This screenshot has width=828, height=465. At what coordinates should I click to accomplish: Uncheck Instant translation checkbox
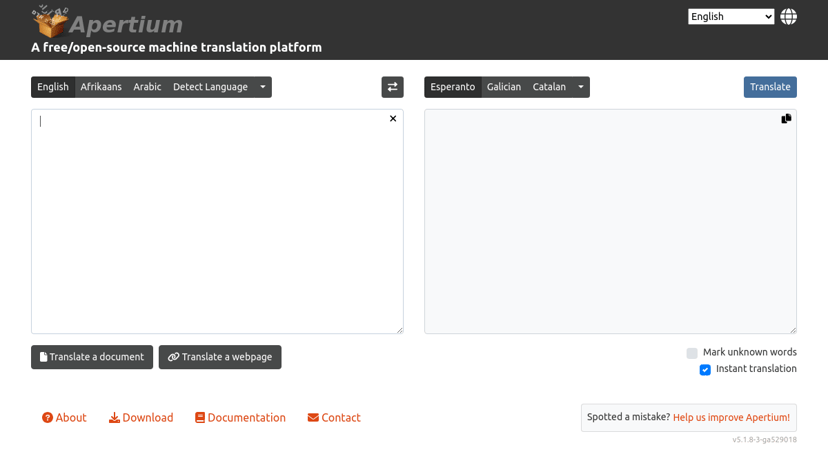point(705,369)
